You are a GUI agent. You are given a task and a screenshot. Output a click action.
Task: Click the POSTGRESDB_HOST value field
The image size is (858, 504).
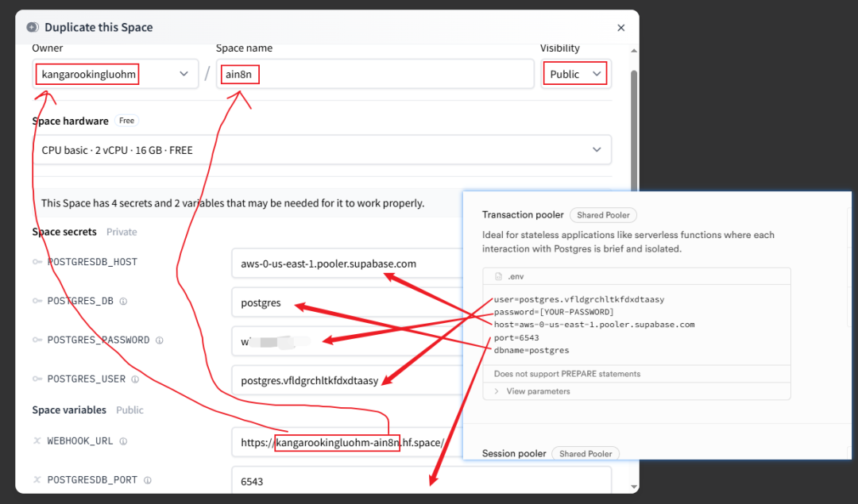tap(346, 264)
